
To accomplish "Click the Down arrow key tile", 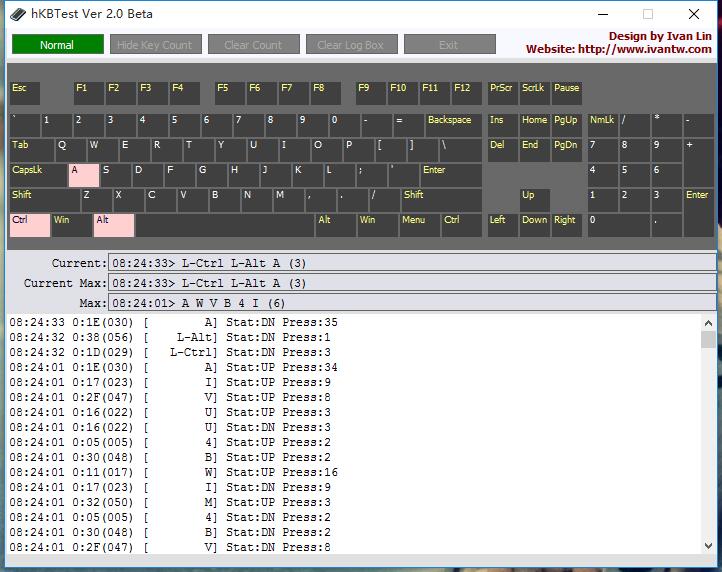I will (535, 225).
